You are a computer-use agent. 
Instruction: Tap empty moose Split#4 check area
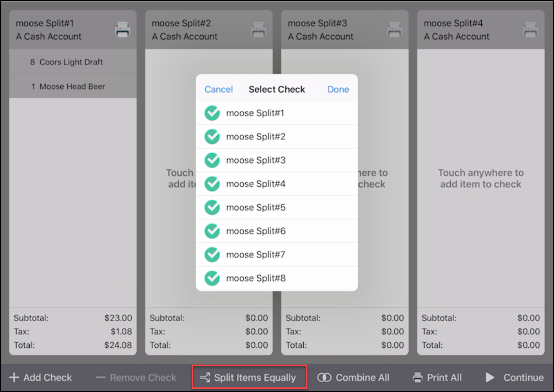[x=480, y=178]
